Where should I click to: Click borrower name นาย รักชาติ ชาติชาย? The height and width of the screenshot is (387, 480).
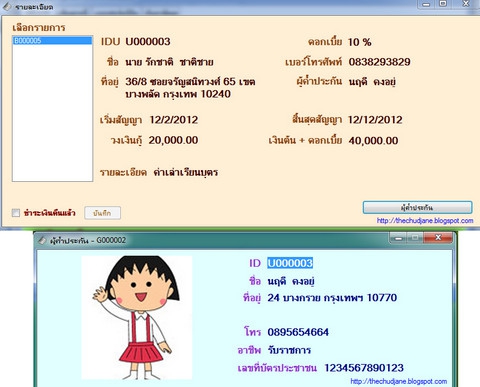[x=169, y=62]
